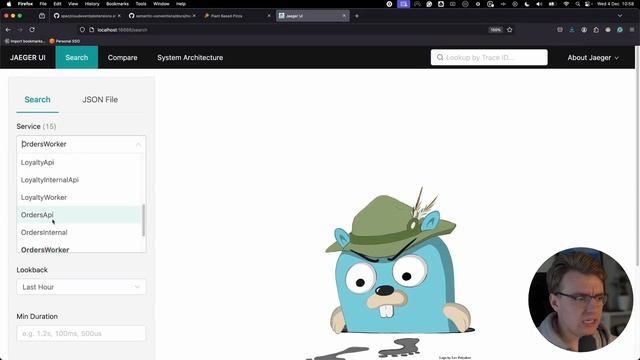Switch to the second GitHub browser tab

coord(162,16)
